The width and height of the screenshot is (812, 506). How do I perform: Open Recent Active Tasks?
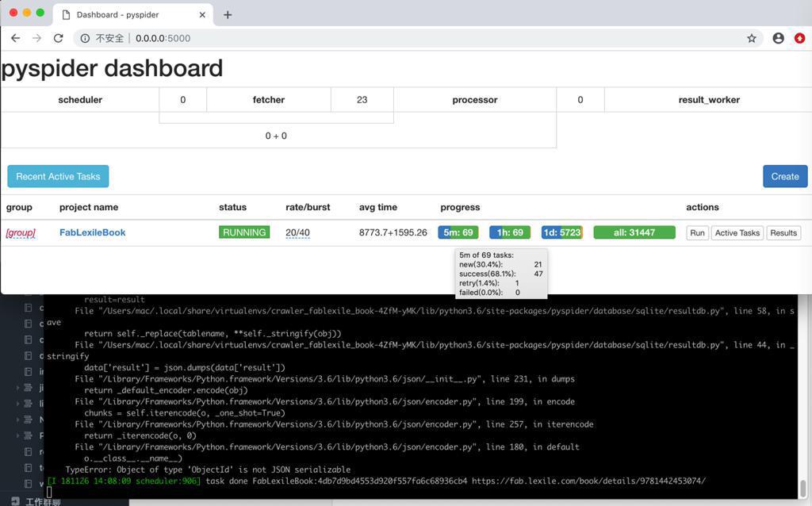(58, 177)
